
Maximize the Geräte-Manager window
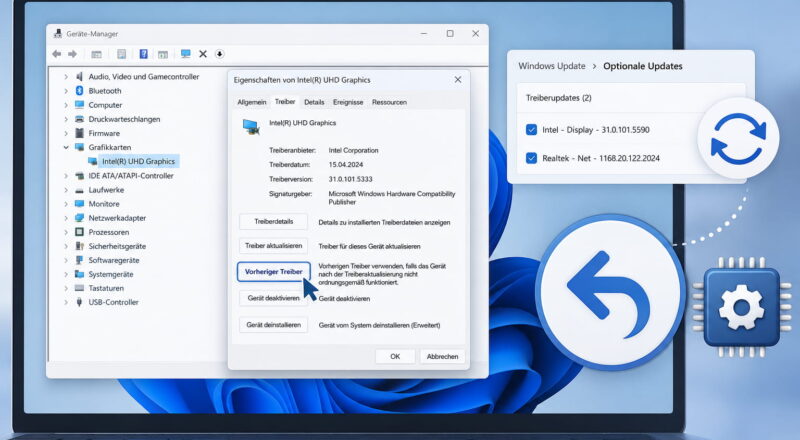(x=450, y=34)
